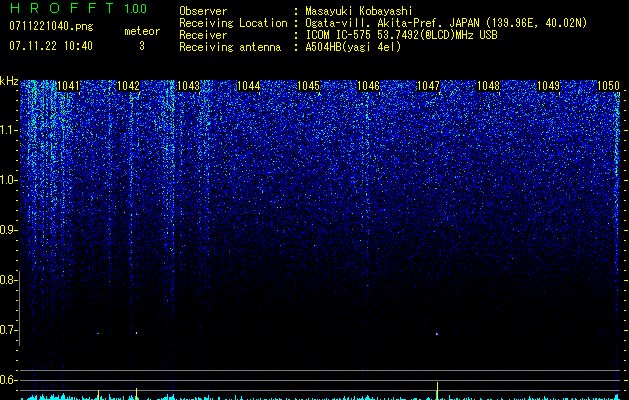Click the 1042 time marker
The width and height of the screenshot is (629, 400).
(128, 86)
